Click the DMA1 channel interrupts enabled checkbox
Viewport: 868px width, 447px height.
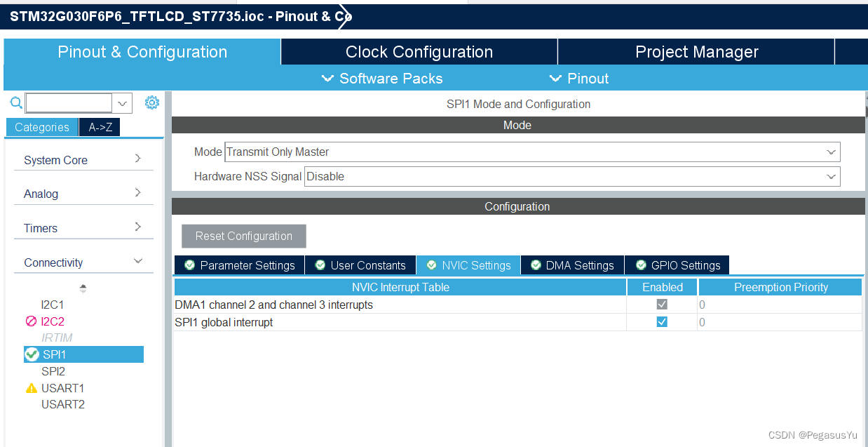pos(662,305)
